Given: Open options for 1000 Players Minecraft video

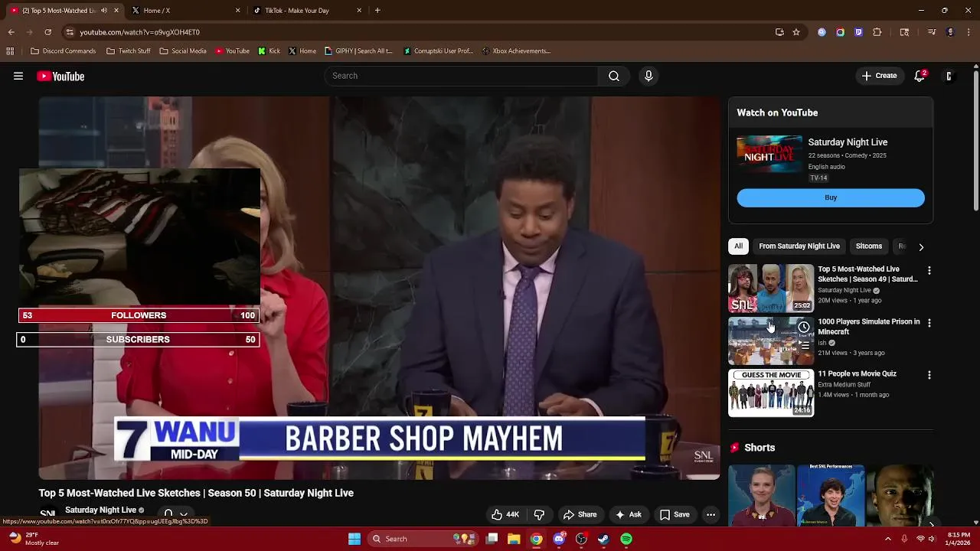Looking at the screenshot, I should point(929,323).
